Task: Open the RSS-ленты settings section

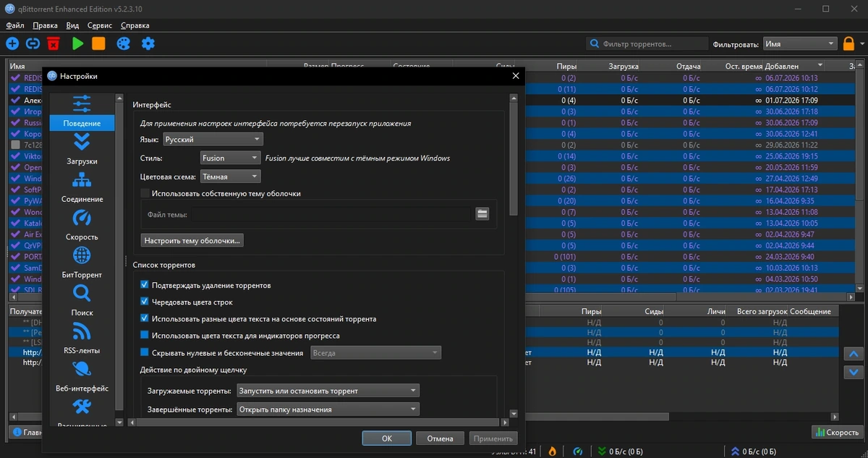Action: pos(82,338)
